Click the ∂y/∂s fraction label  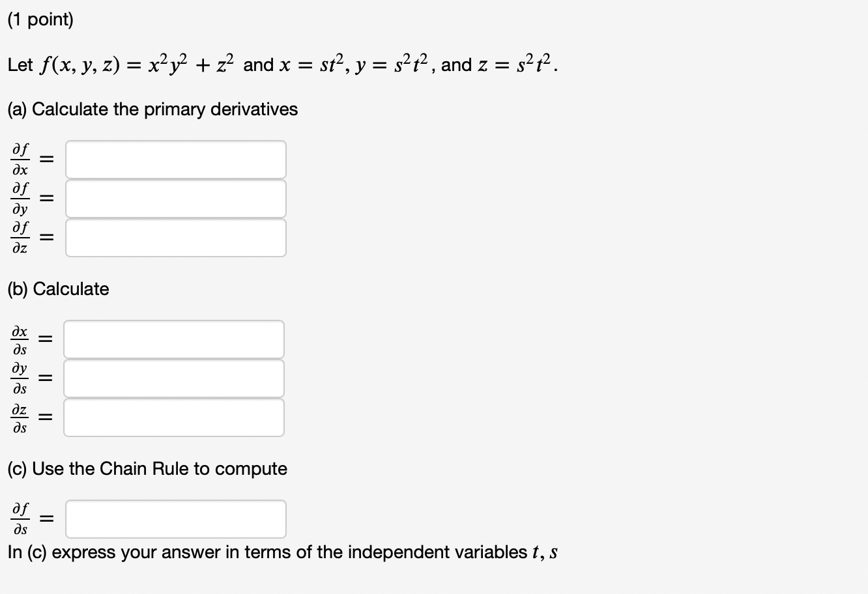[20, 378]
